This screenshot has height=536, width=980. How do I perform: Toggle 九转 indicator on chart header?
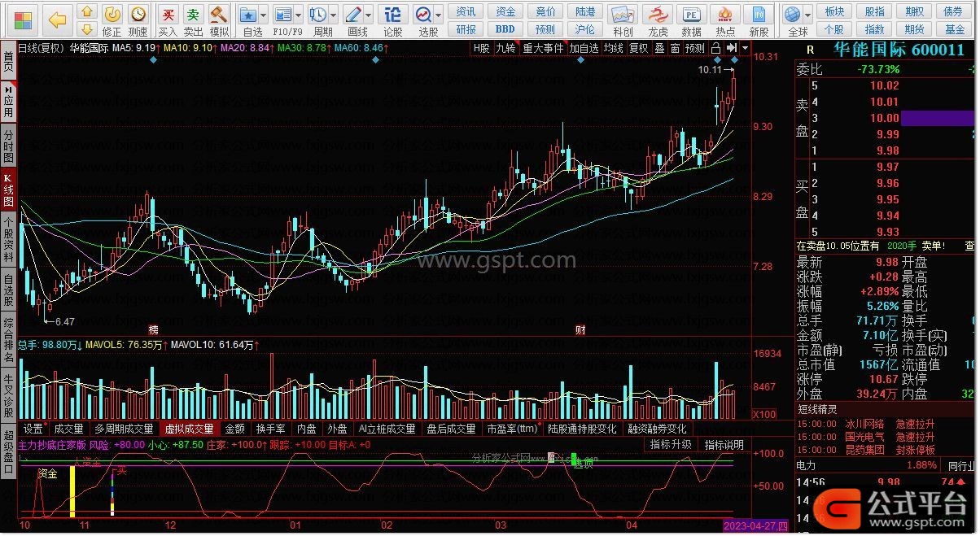pos(505,48)
